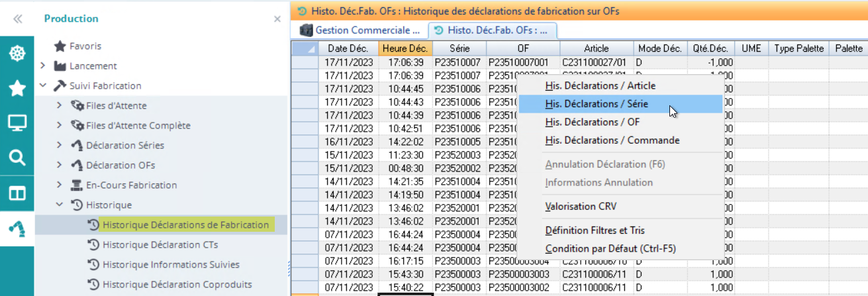Click the grid select-all corner cell
Viewport: 868px width, 296px height.
pyautogui.click(x=305, y=48)
